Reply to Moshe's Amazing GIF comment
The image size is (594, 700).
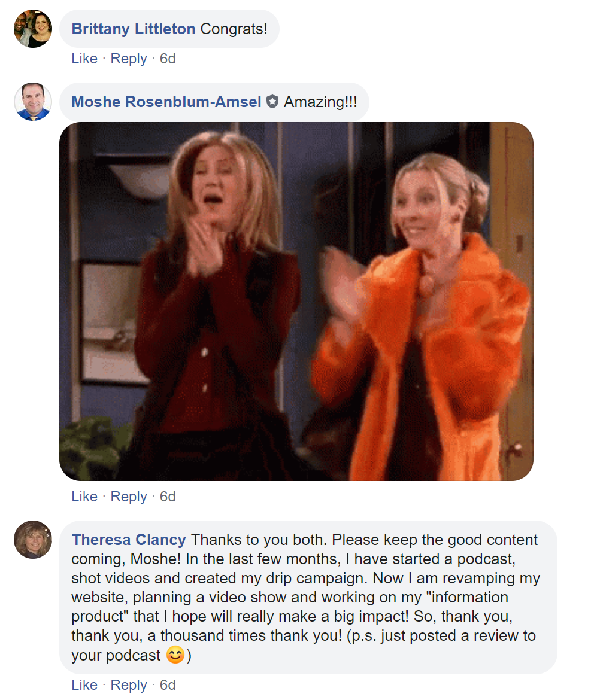tap(129, 497)
